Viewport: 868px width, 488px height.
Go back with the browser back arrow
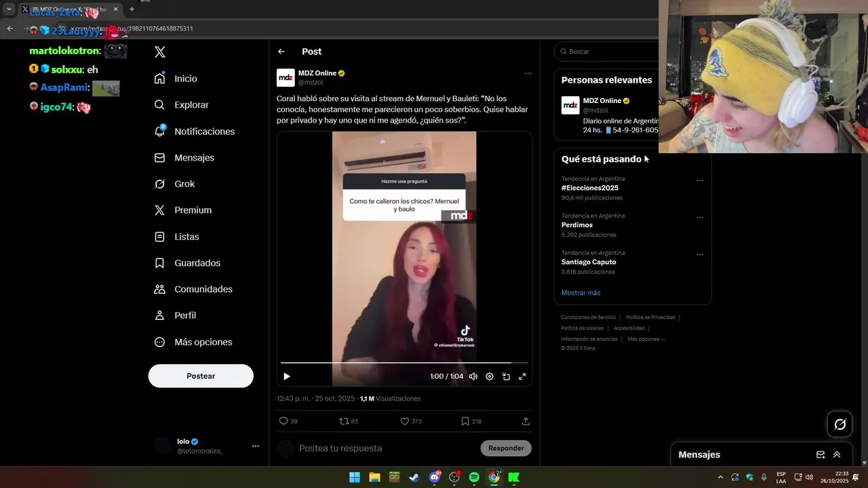point(9,28)
